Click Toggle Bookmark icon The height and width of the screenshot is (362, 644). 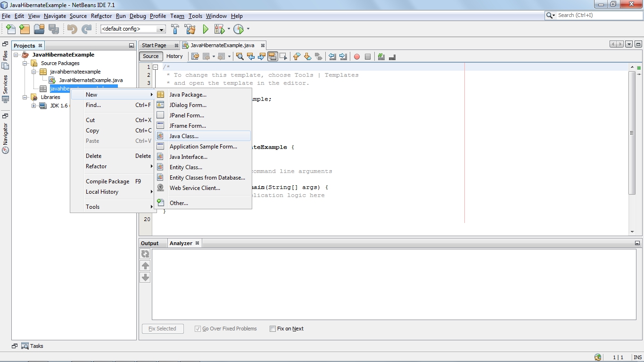pyautogui.click(x=319, y=57)
